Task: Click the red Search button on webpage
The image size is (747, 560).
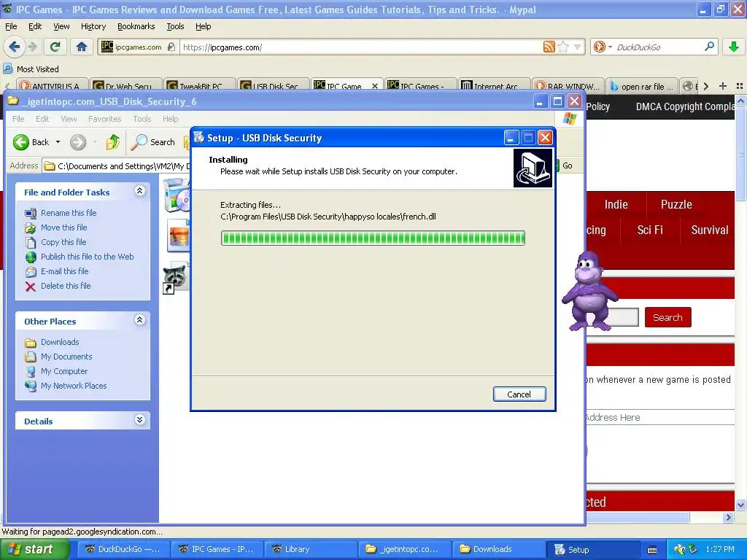Action: pyautogui.click(x=667, y=317)
